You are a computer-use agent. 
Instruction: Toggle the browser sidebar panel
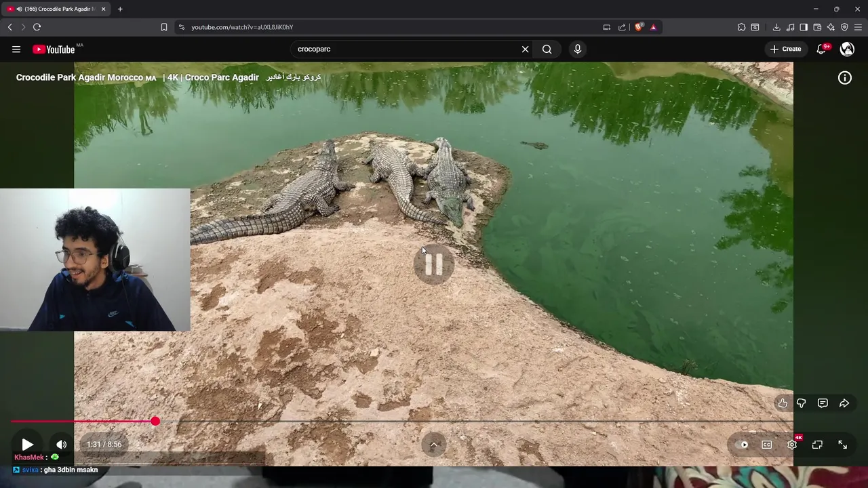pyautogui.click(x=804, y=27)
